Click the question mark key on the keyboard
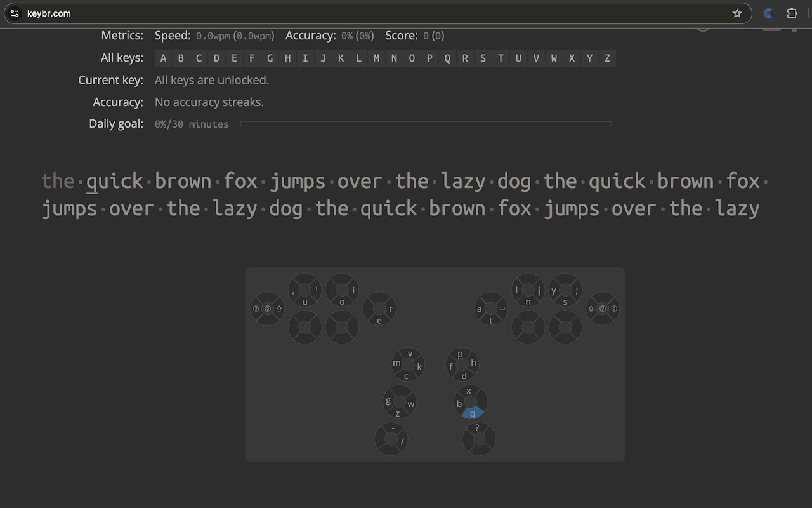 [x=477, y=427]
